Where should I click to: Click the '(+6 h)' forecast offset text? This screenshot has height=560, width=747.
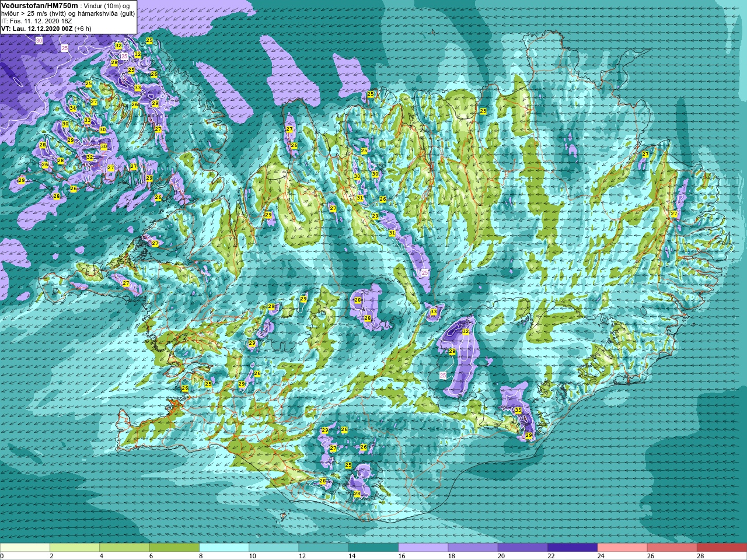[x=83, y=29]
